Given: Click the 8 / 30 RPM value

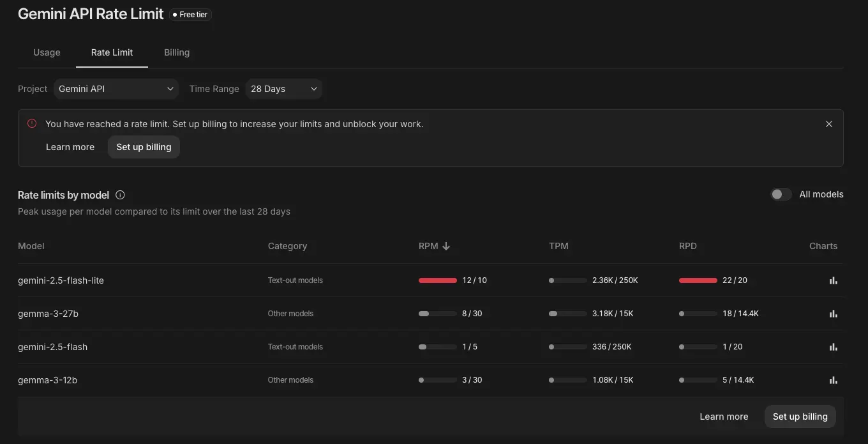Looking at the screenshot, I should [x=472, y=314].
